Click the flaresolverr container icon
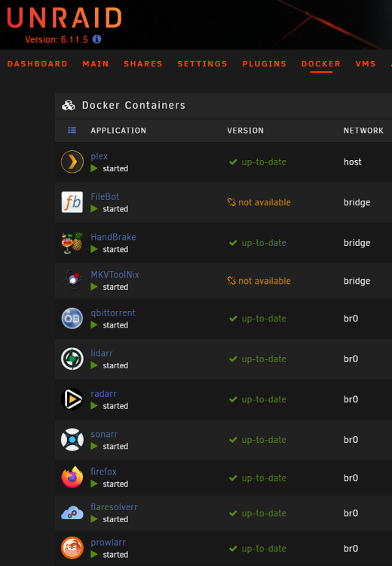 [x=72, y=513]
